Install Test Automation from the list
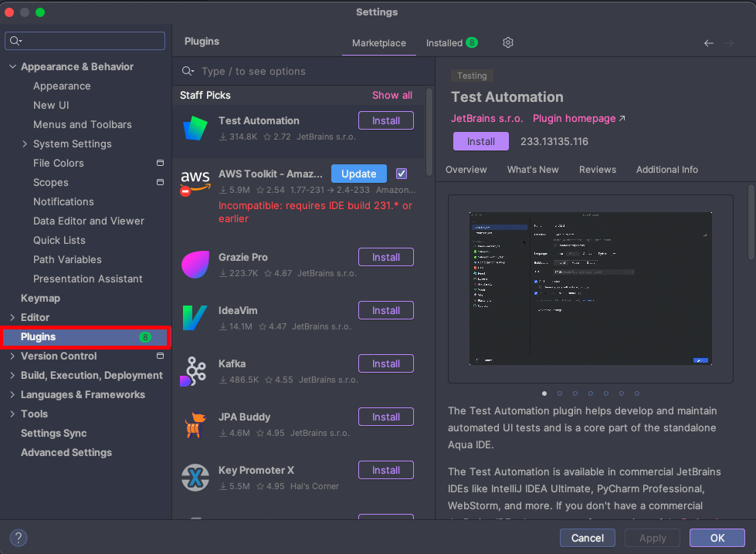756x554 pixels. click(385, 120)
